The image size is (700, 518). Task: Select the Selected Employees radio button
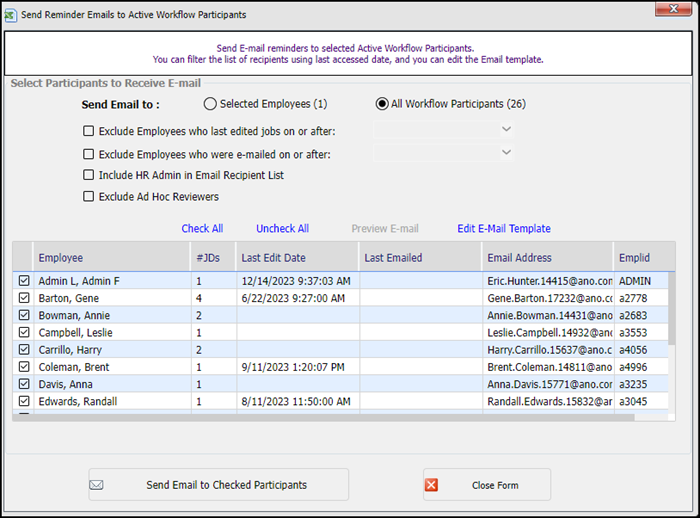coord(210,104)
